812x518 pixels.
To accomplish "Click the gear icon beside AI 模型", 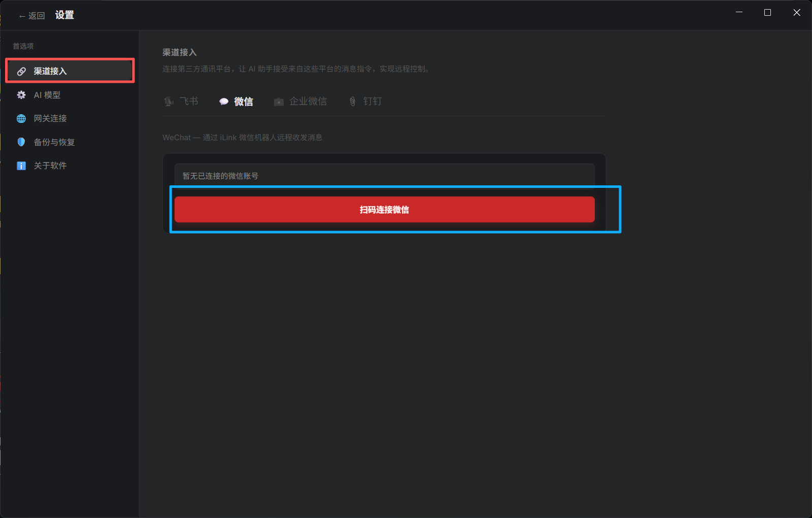I will (21, 95).
